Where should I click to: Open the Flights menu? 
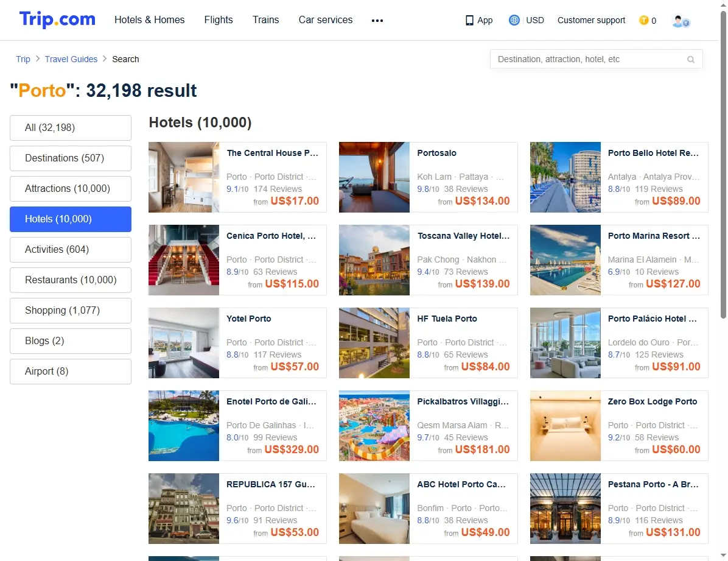pos(219,19)
